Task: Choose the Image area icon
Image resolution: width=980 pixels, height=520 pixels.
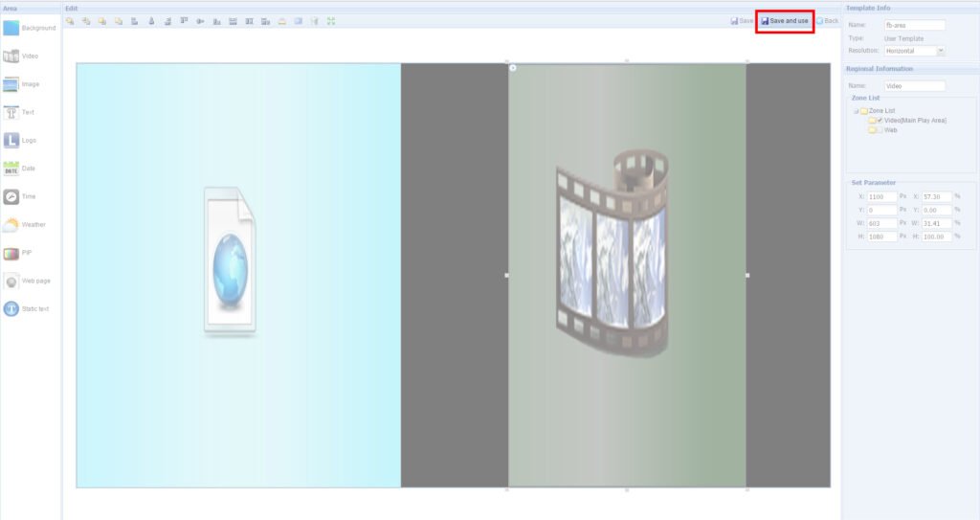Action: 11,84
